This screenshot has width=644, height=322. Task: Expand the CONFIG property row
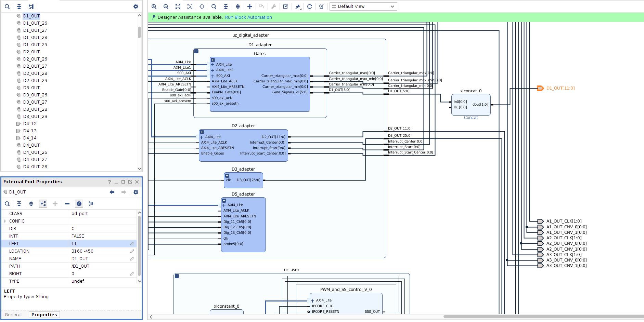[5, 221]
